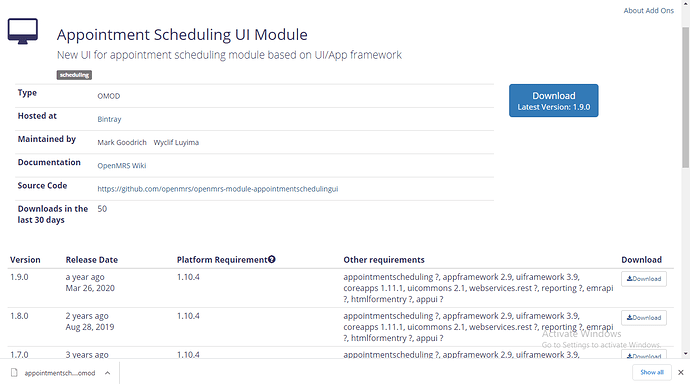Click Show all downloads button

(x=652, y=372)
